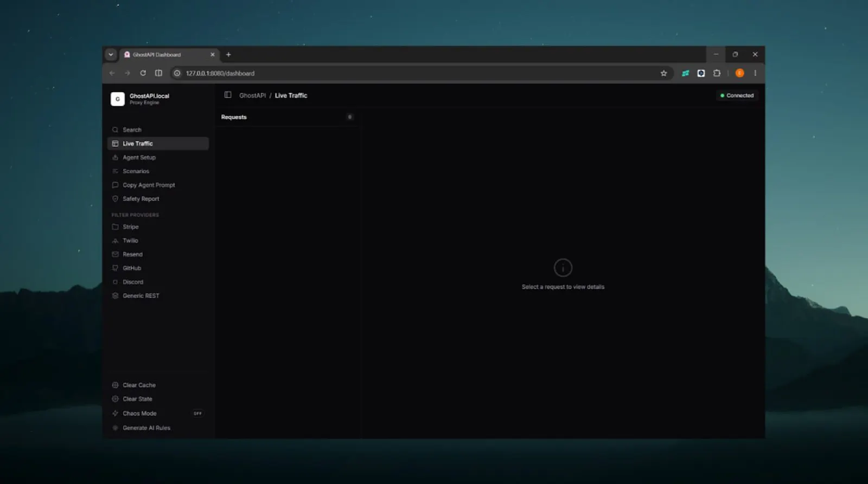
Task: Toggle the sidebar panel icon
Action: [x=228, y=95]
